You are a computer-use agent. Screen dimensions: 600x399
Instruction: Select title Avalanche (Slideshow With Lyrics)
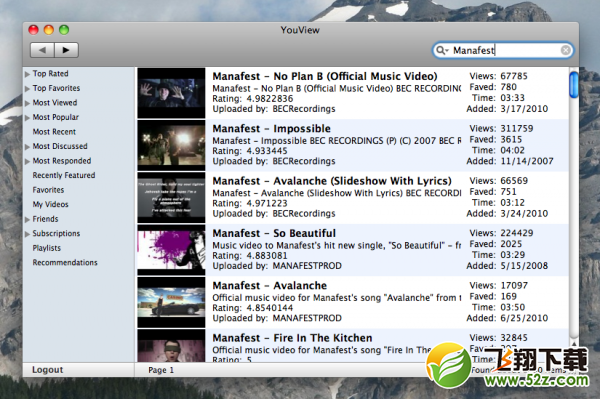332,181
